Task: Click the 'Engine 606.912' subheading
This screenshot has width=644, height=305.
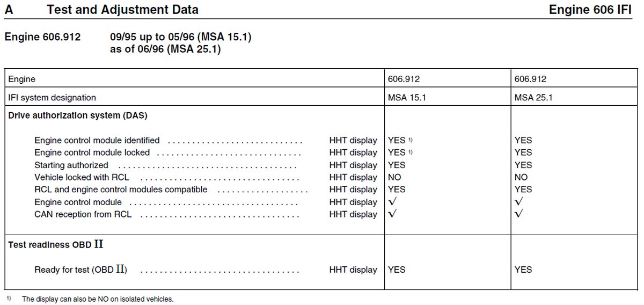Action: 42,38
